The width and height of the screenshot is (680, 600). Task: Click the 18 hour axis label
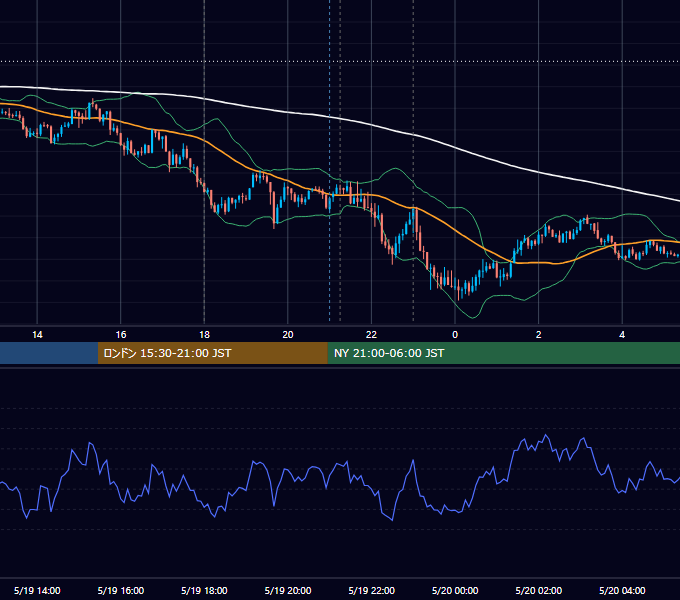point(204,335)
